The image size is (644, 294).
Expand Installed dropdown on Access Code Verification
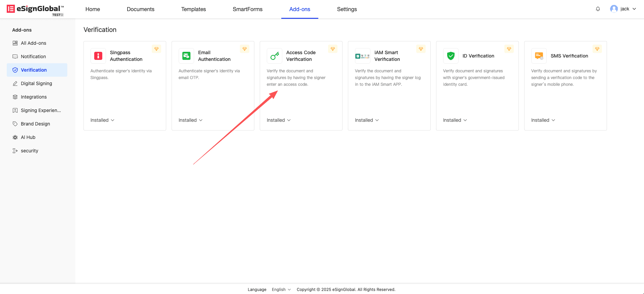[x=279, y=120]
